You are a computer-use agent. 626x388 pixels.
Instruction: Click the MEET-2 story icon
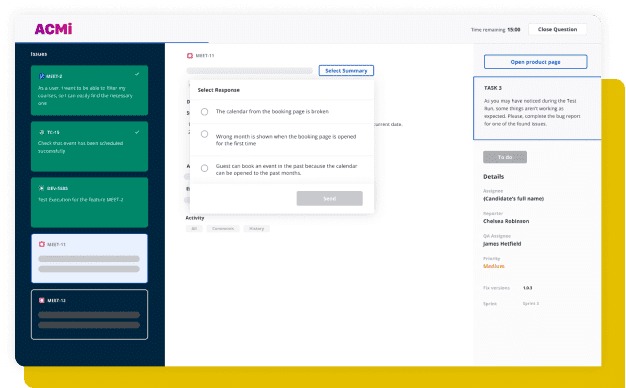42,76
